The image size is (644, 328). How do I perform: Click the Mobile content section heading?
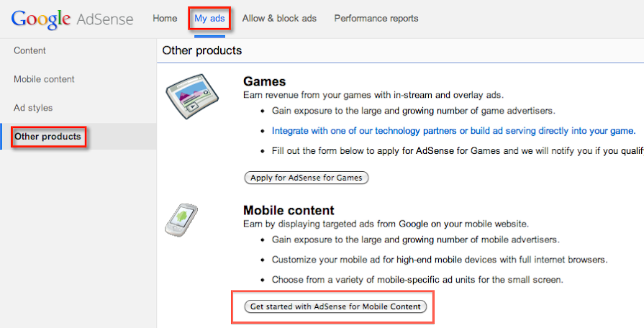(x=289, y=210)
